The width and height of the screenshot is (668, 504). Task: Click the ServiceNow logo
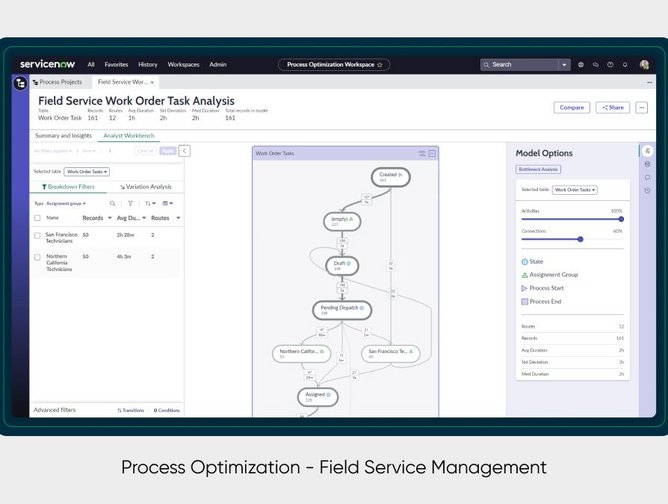click(47, 64)
